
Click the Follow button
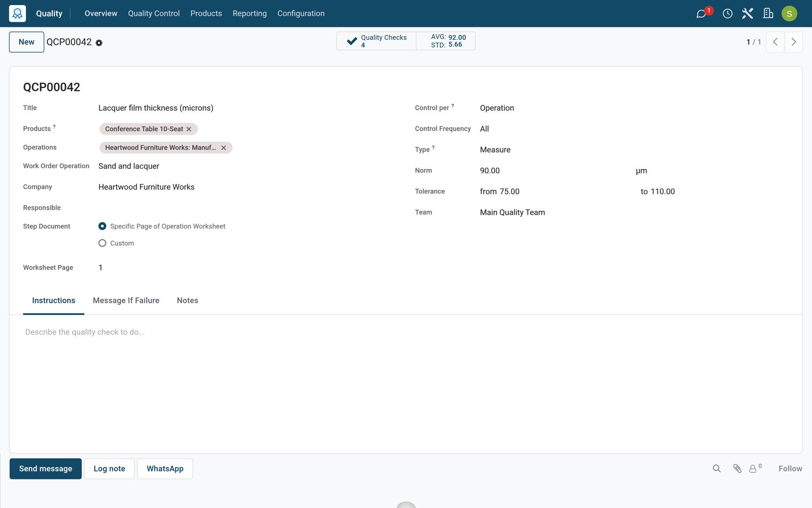click(790, 469)
